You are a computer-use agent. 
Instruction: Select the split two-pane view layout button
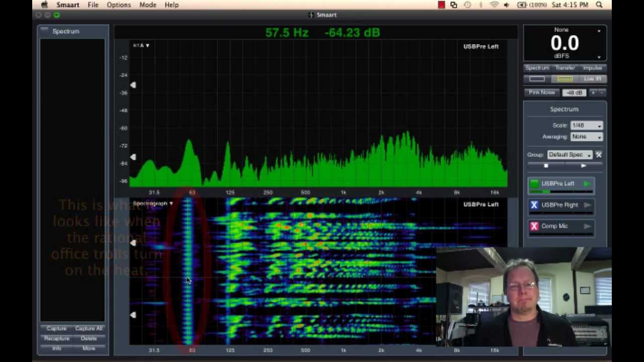tap(565, 79)
